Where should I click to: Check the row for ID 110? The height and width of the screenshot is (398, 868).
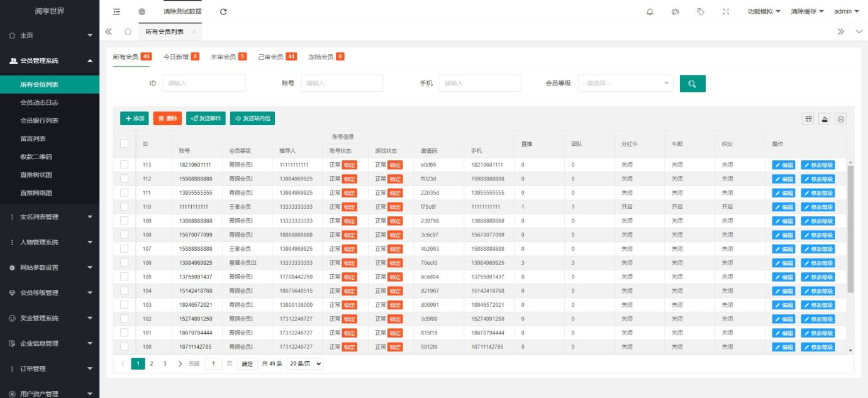click(124, 206)
